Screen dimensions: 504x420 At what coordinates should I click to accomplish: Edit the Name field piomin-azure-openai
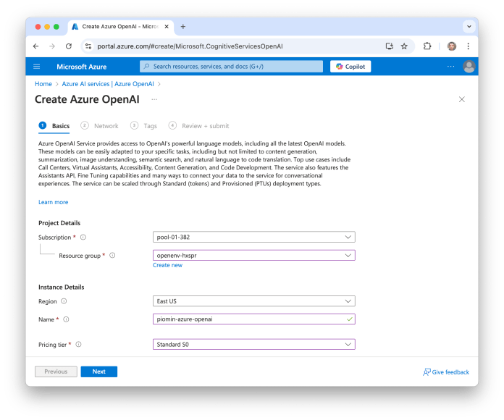(254, 319)
